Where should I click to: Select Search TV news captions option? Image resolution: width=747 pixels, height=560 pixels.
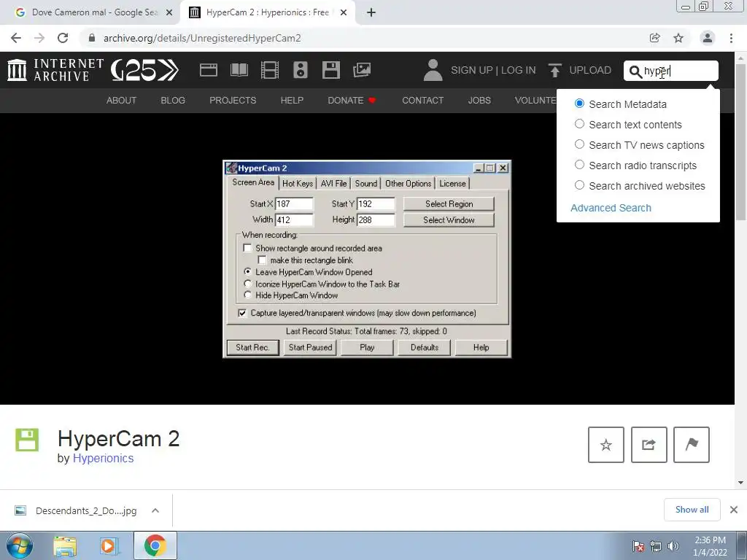tap(579, 145)
